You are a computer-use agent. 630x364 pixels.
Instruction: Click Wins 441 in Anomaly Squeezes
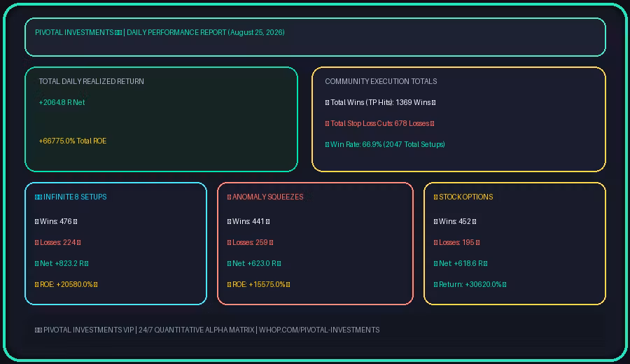[x=248, y=221]
